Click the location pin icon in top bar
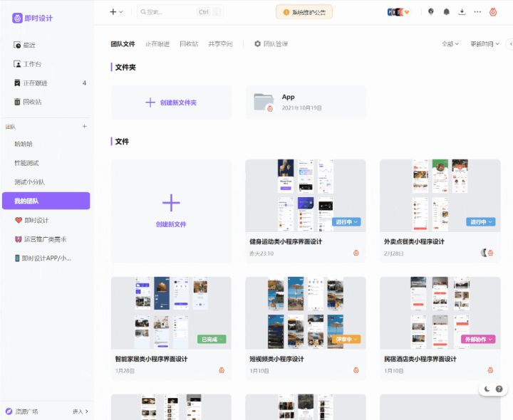The image size is (513, 420). pyautogui.click(x=431, y=12)
